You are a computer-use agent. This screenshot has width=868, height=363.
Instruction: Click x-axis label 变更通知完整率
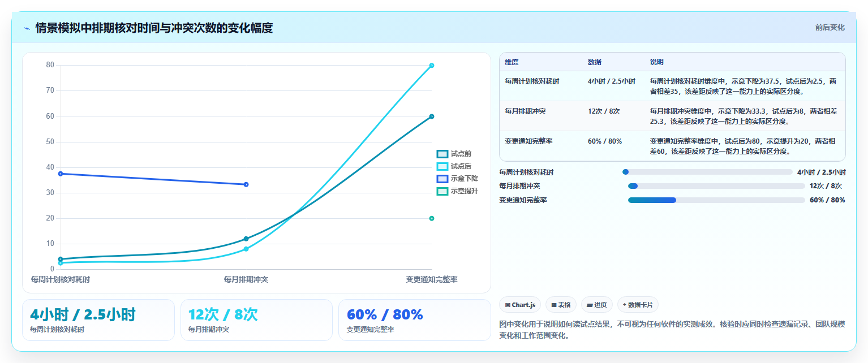coord(432,279)
